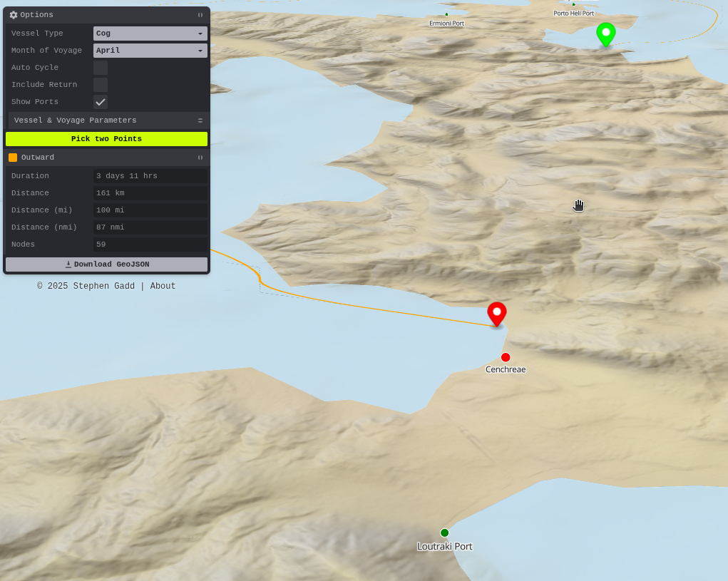This screenshot has width=728, height=581.
Task: Click the Porto Heli Port marker
Action: coord(573,5)
